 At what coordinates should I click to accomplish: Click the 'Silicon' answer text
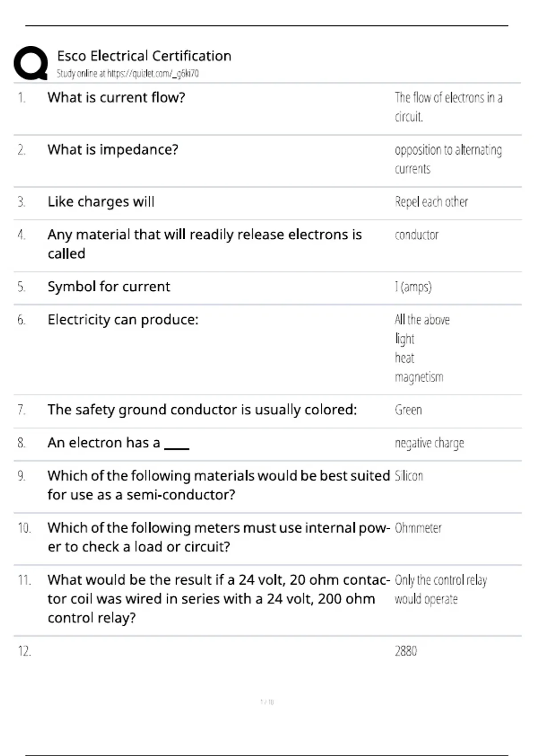tap(409, 476)
